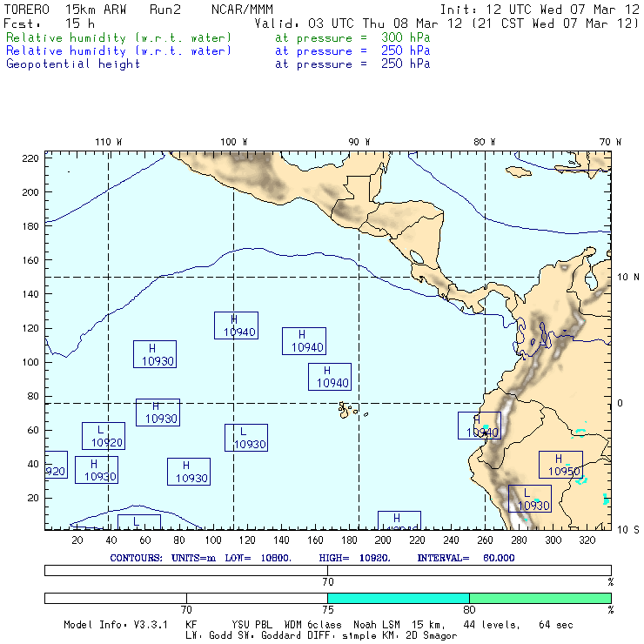The height and width of the screenshot is (644, 644).
Task: Click the '300 hPa' pressure value
Action: (406, 37)
